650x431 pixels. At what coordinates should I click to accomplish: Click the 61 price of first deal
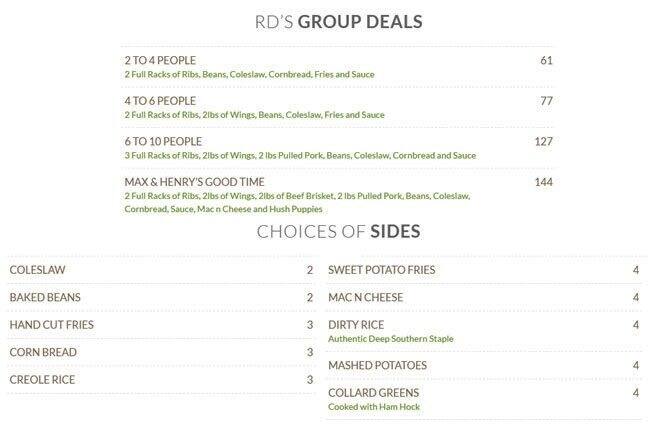(546, 60)
